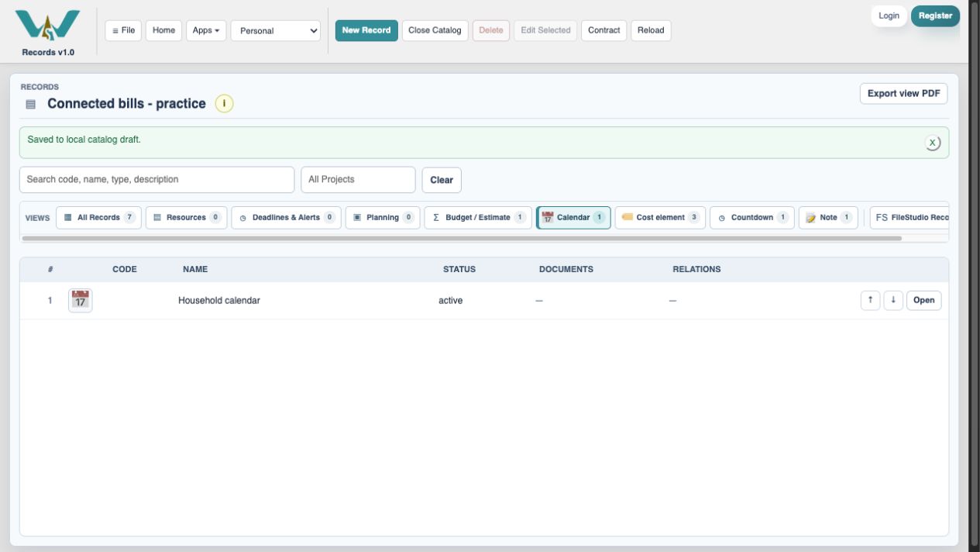Switch to All Records view

(x=99, y=218)
